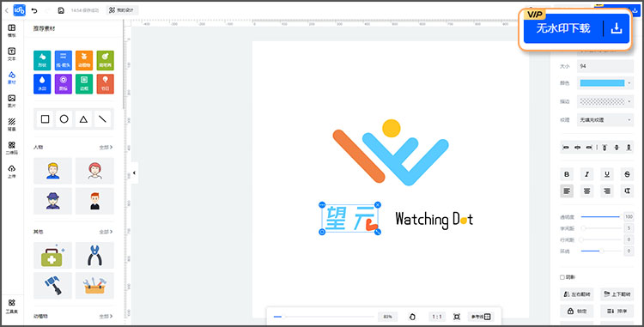
Task: Click the font size field showing 94
Action: point(605,66)
